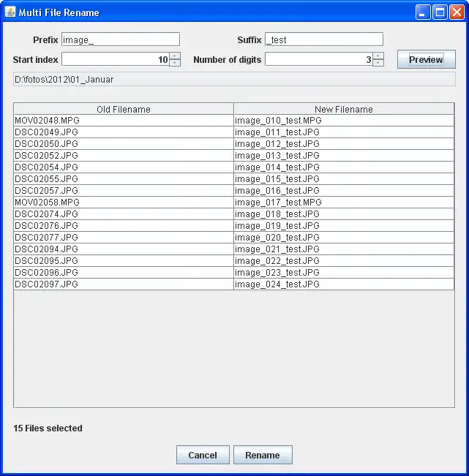
Task: Click the image_018_test.JPG cell
Action: point(344,214)
